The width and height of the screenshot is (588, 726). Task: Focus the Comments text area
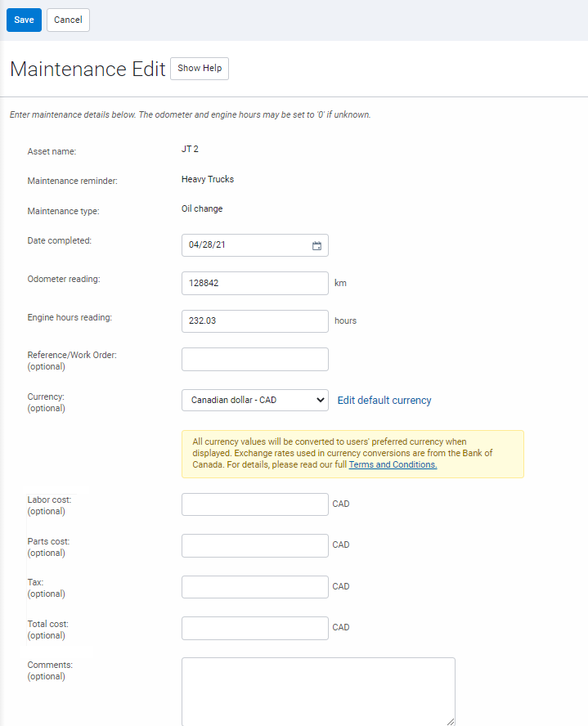317,691
